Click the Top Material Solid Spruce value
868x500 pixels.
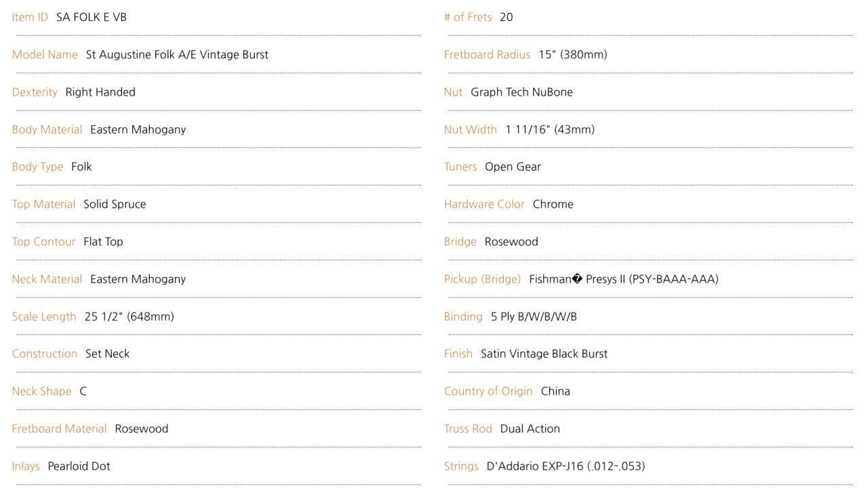(115, 204)
